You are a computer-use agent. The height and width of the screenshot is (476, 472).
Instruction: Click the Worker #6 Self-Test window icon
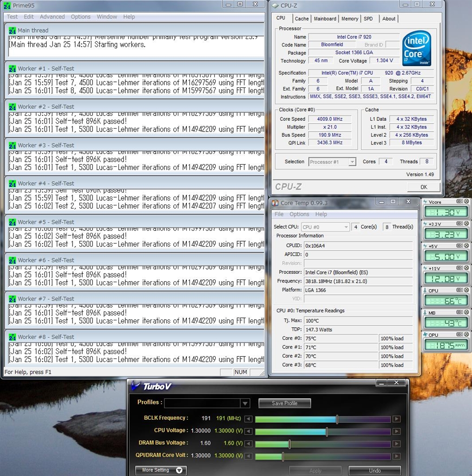click(12, 260)
